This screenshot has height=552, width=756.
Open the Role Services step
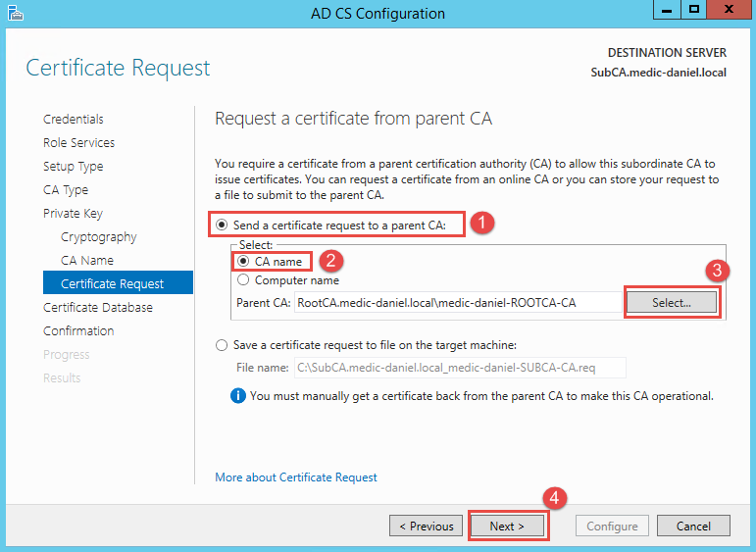(78, 143)
